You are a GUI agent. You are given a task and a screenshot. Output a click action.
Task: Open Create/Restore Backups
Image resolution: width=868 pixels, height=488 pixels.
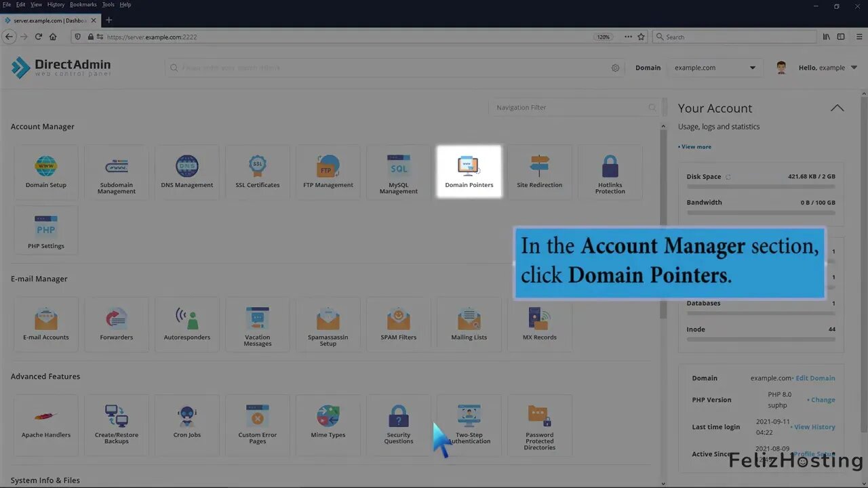(117, 425)
